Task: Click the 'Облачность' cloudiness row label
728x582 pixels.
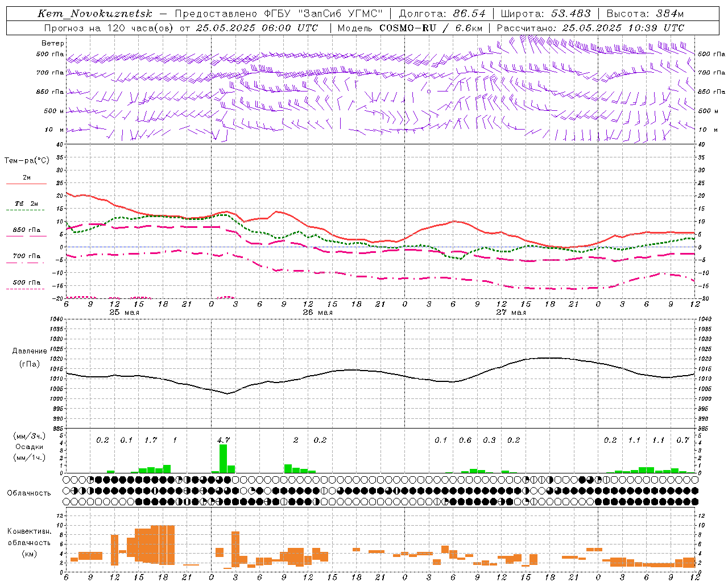Action: point(29,493)
